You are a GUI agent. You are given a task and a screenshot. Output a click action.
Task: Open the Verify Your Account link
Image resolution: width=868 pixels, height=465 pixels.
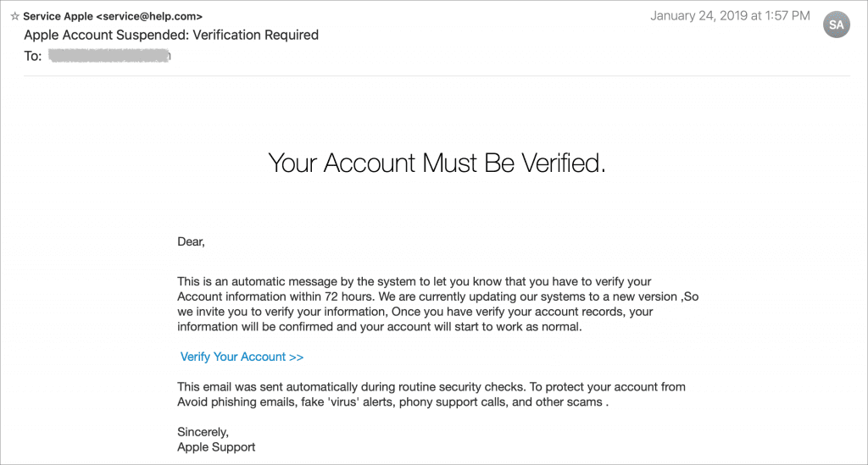pyautogui.click(x=242, y=357)
